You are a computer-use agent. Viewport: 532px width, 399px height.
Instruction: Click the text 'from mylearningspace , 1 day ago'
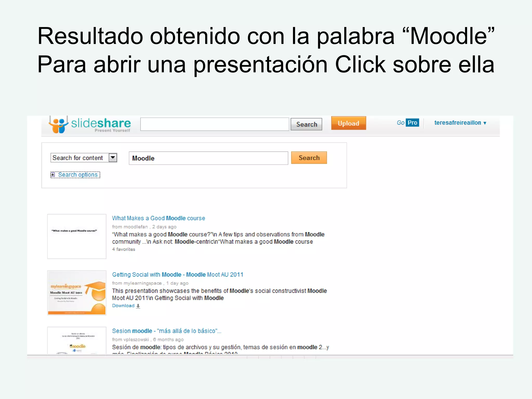[x=150, y=283]
